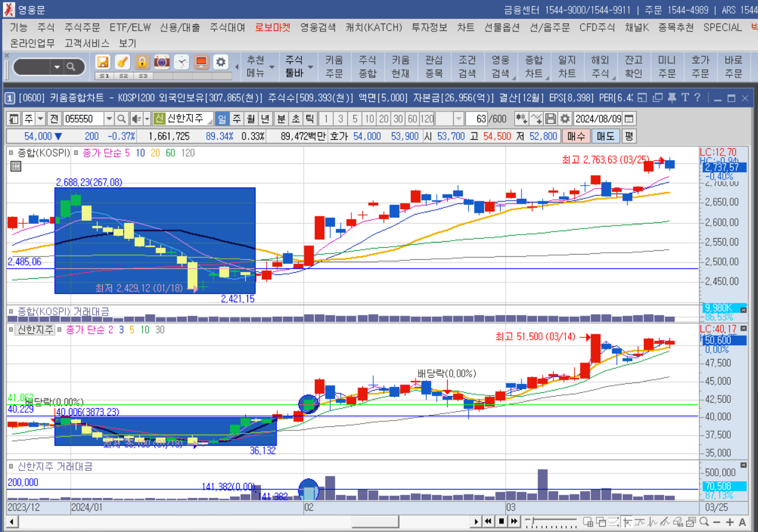Click the left panel toggle icon in chart toolbar

click(x=14, y=118)
